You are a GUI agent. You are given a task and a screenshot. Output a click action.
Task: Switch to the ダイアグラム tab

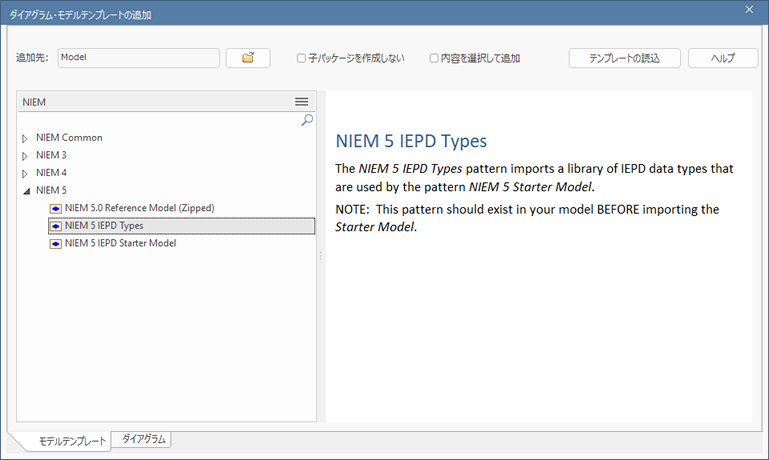pyautogui.click(x=142, y=439)
